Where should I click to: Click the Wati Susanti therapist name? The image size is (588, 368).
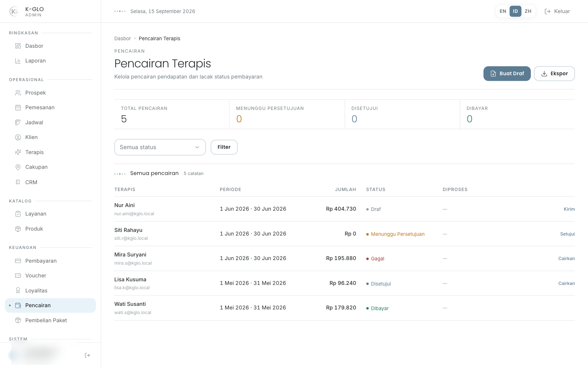[x=130, y=304]
